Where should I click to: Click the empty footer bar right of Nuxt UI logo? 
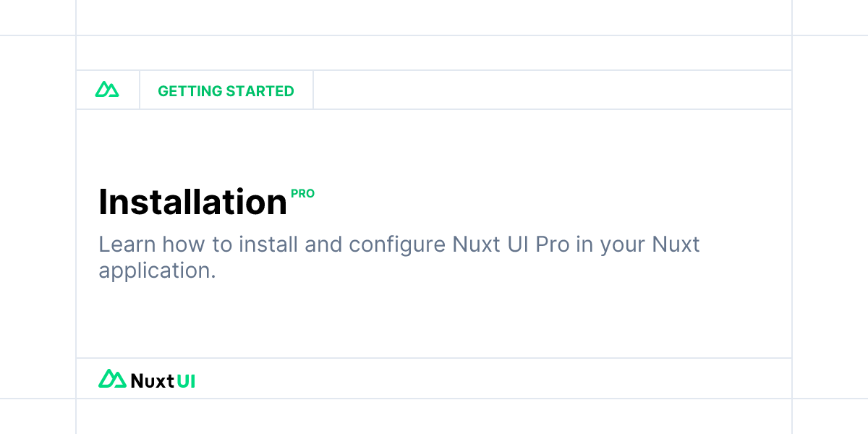pos(493,378)
